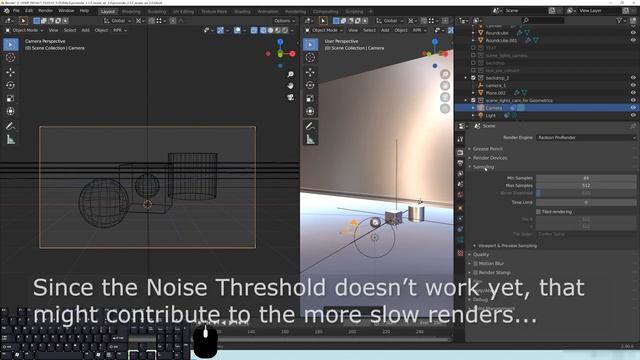The height and width of the screenshot is (360, 640).
Task: Expand Viewport & Preview Sampling section
Action: 507,246
